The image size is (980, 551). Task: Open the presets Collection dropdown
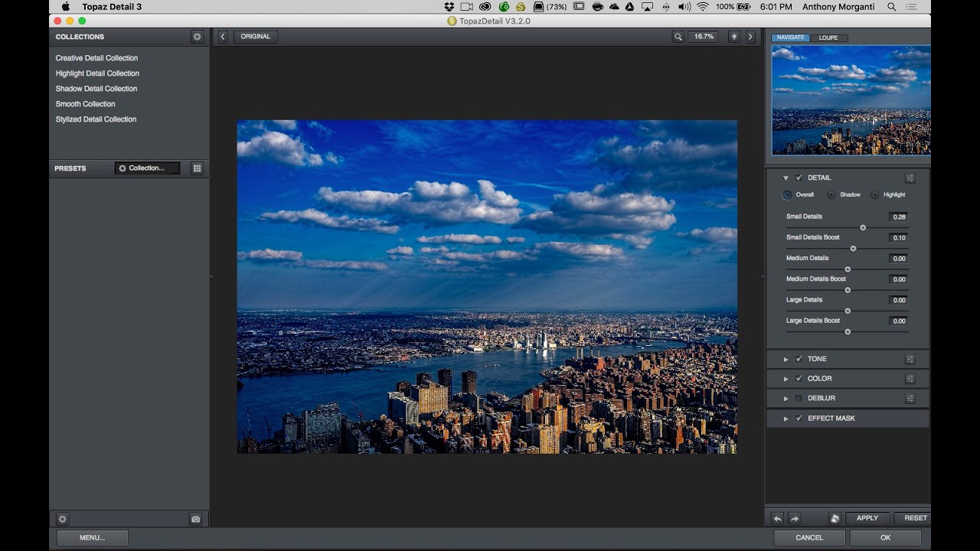click(x=147, y=168)
